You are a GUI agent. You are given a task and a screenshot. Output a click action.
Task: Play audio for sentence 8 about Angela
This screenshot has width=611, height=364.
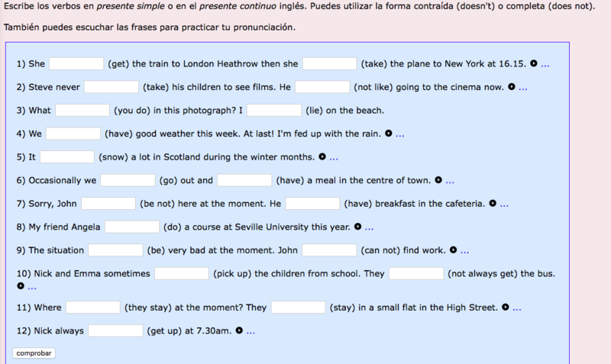[x=358, y=227]
